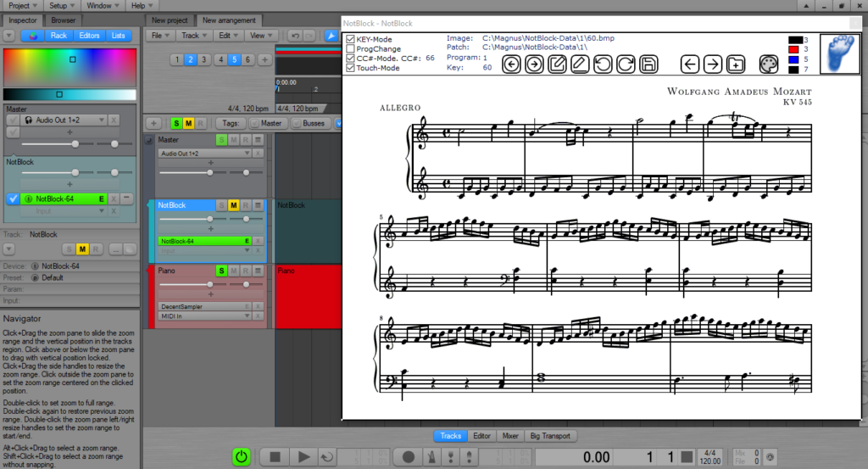Toggle the CC#-Mode checkbox
868x469 pixels.
click(x=350, y=59)
